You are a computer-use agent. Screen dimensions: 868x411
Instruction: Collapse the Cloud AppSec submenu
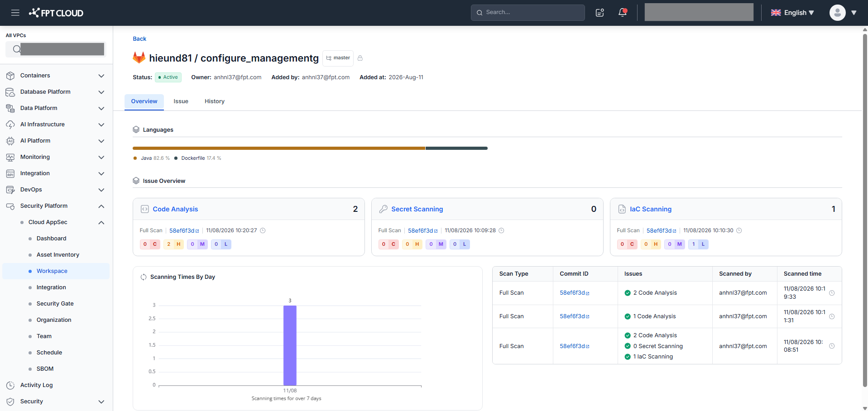click(x=101, y=222)
